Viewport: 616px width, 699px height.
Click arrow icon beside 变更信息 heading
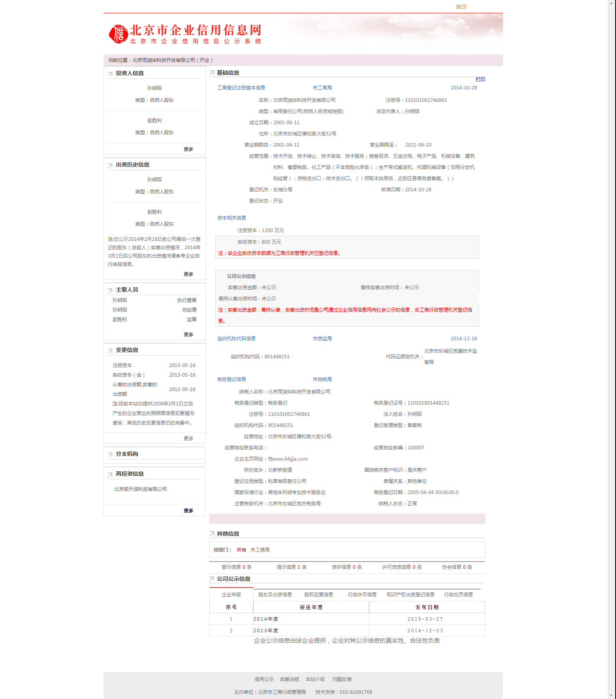pos(110,351)
